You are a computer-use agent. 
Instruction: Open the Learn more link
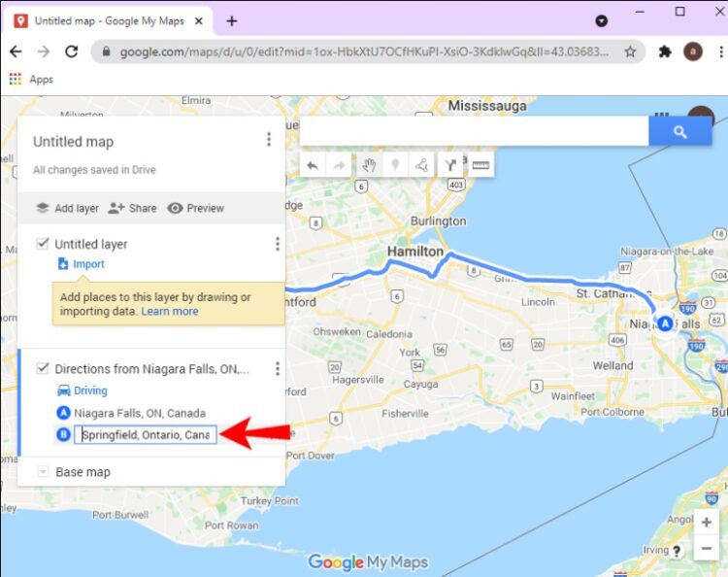click(x=170, y=311)
